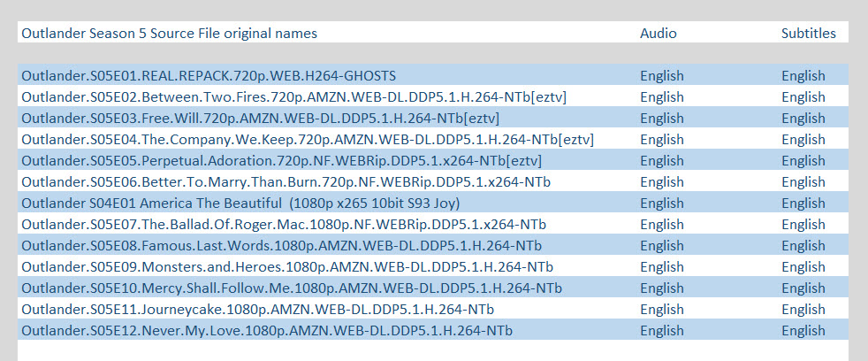Screen dimensions: 868x361
Task: Select the title cell 'Outlander Season 5 Source File original names'
Action: 170,34
